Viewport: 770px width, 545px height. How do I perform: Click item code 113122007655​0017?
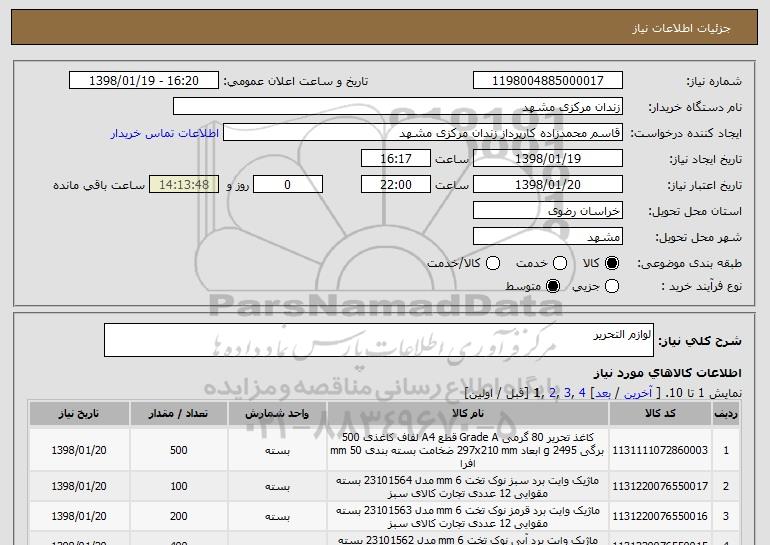(x=660, y=486)
